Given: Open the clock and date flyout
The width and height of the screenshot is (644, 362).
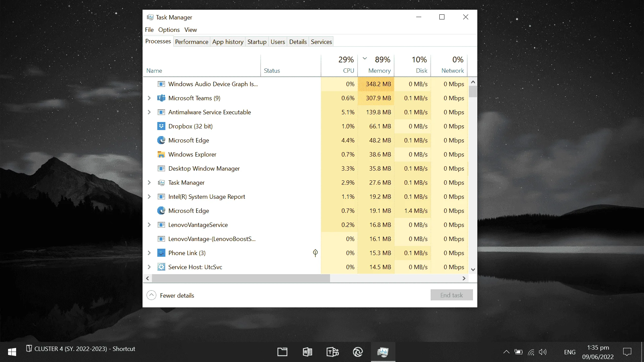Looking at the screenshot, I should click(598, 352).
